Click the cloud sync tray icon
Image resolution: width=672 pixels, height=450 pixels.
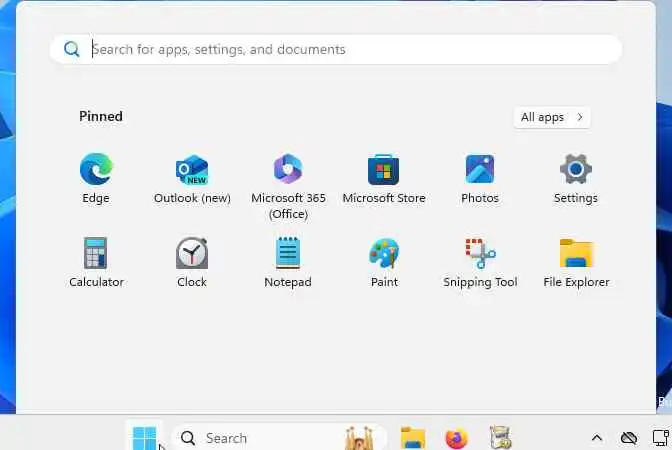[x=629, y=438]
